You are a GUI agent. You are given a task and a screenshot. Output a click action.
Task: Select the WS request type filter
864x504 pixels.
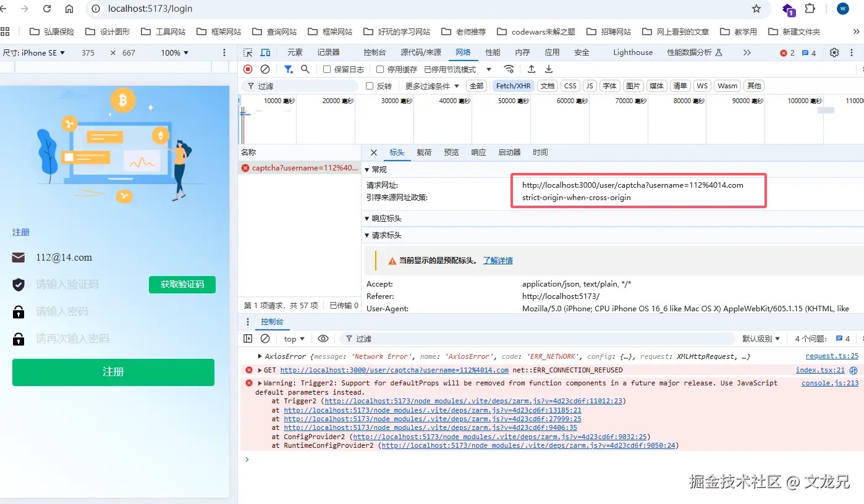click(x=702, y=86)
